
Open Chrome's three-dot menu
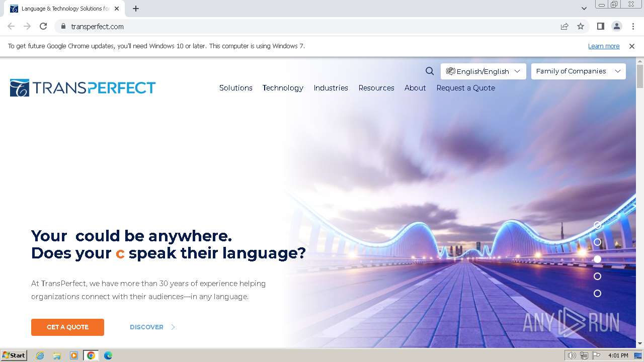[x=633, y=27]
